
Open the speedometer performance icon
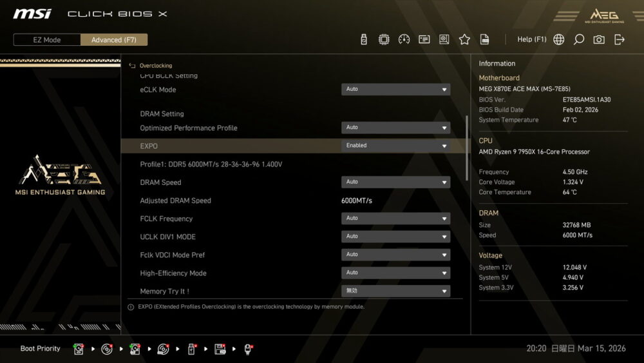click(x=404, y=39)
